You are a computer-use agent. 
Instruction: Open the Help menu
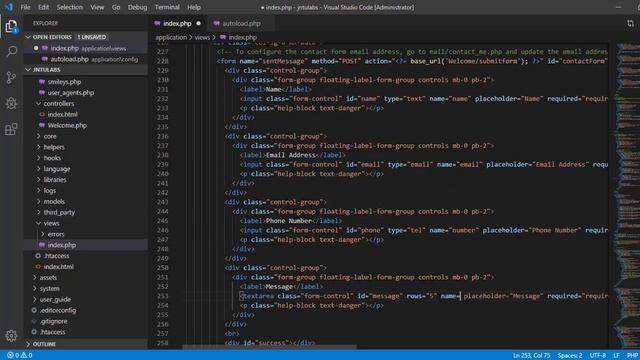click(x=194, y=7)
